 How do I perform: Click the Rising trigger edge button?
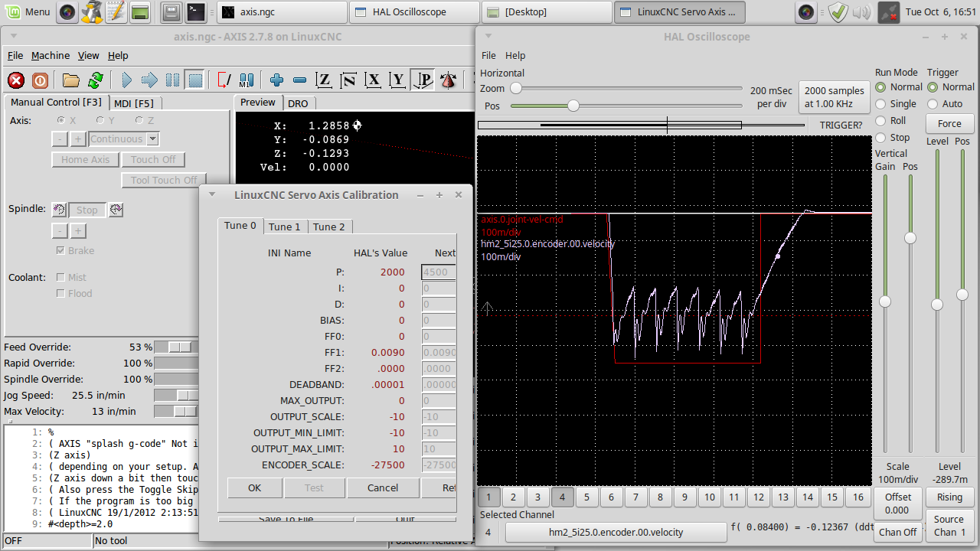[949, 497]
